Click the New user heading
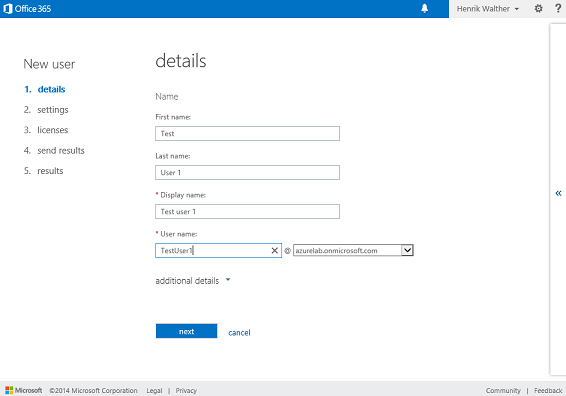 [49, 64]
